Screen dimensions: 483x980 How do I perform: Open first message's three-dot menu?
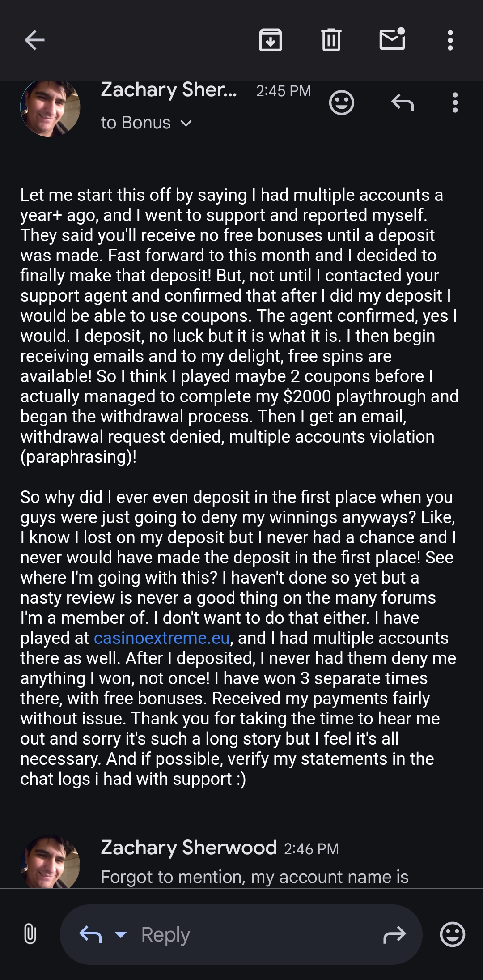(455, 103)
